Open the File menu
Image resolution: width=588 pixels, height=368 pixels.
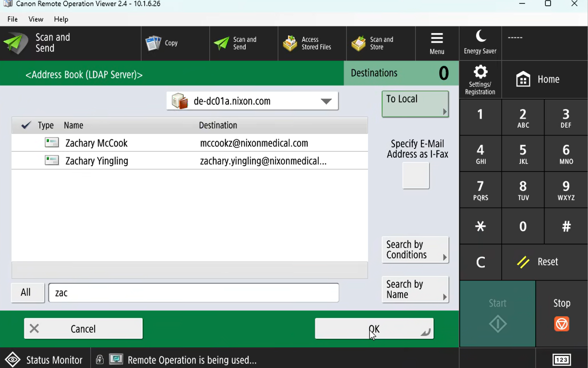tap(12, 19)
